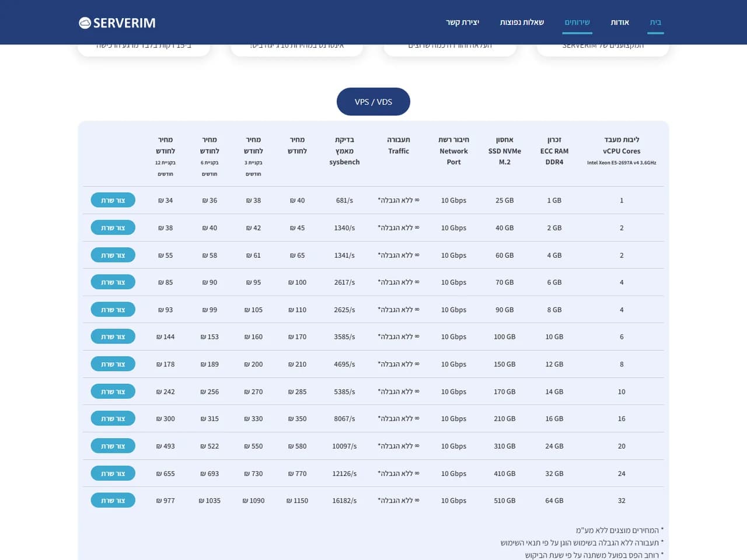
Task: Open the בית menu item
Action: tap(655, 22)
